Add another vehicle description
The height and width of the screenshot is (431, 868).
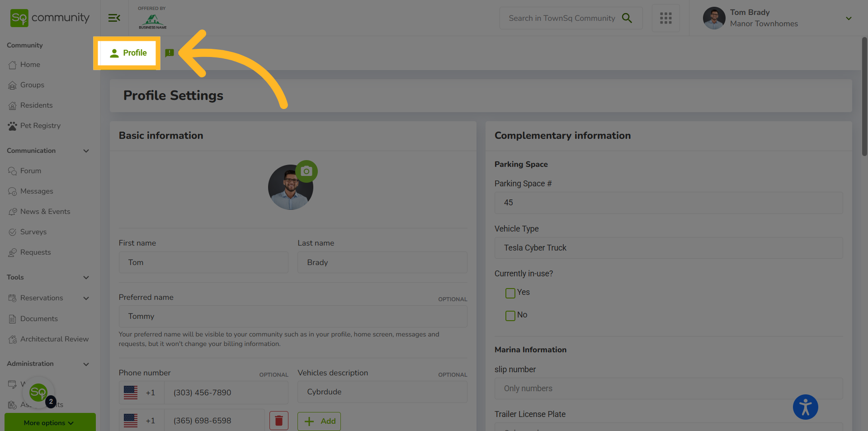tap(319, 422)
